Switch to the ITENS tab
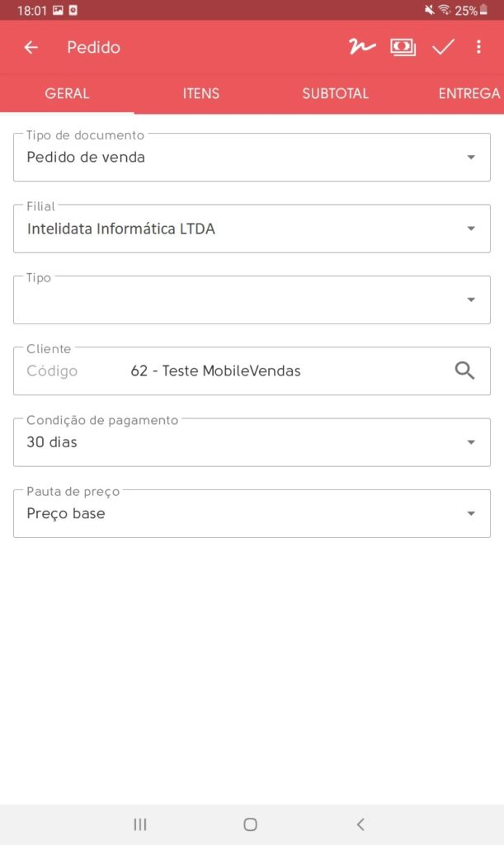504x845 pixels. (x=201, y=93)
